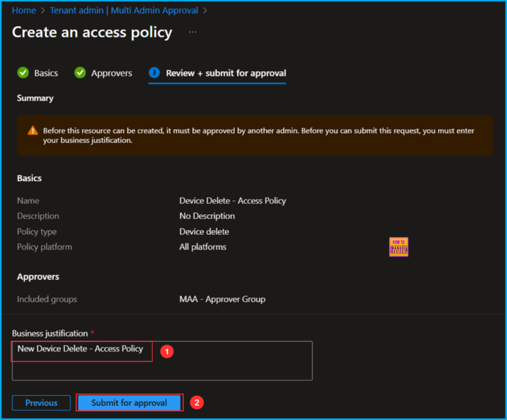Switch to the Basics tab

(x=45, y=73)
